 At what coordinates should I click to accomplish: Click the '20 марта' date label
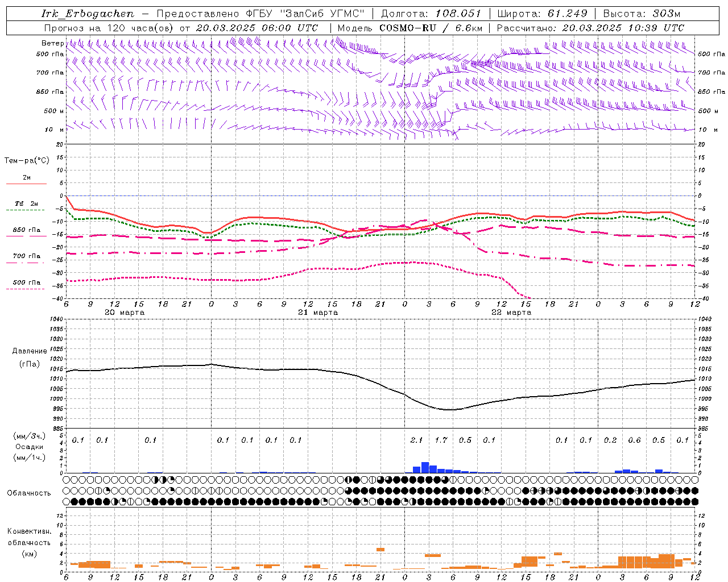[x=125, y=313]
